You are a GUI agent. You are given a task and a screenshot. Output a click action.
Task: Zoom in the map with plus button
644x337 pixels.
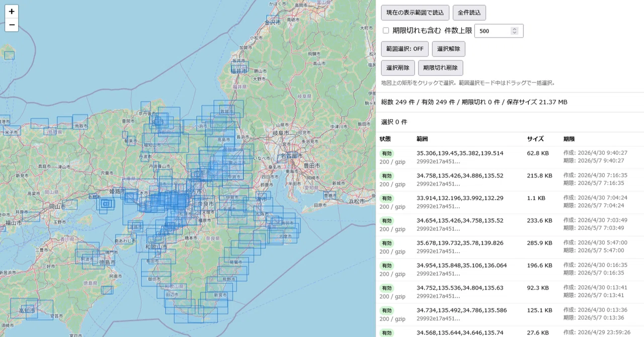(x=12, y=12)
